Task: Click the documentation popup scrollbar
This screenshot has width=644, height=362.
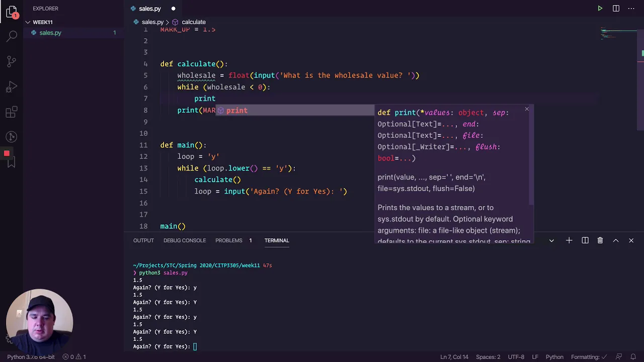Action: 531,155
